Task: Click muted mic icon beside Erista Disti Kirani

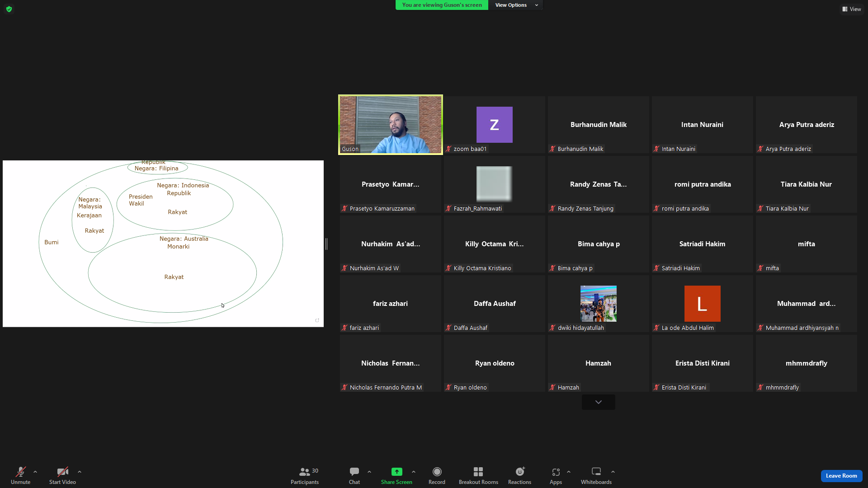Action: click(656, 387)
